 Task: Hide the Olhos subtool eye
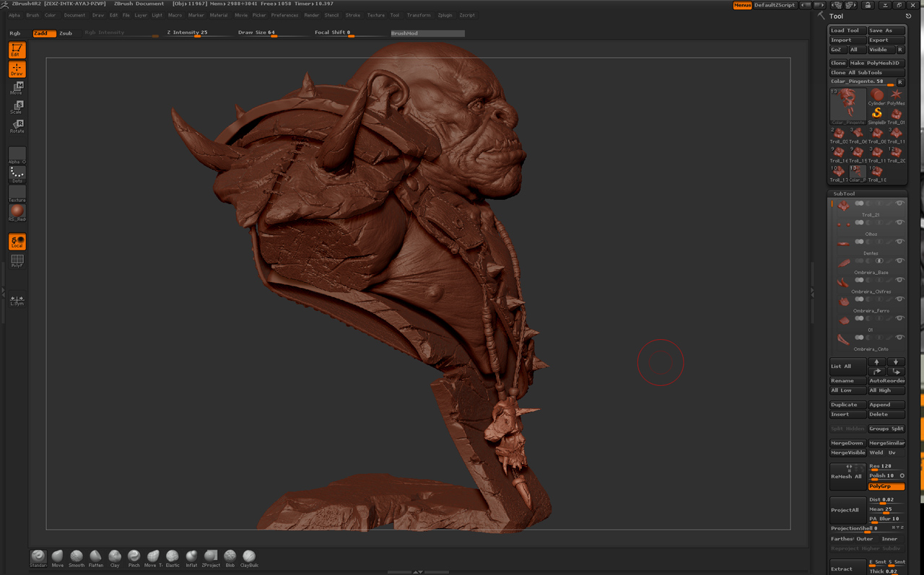click(899, 222)
